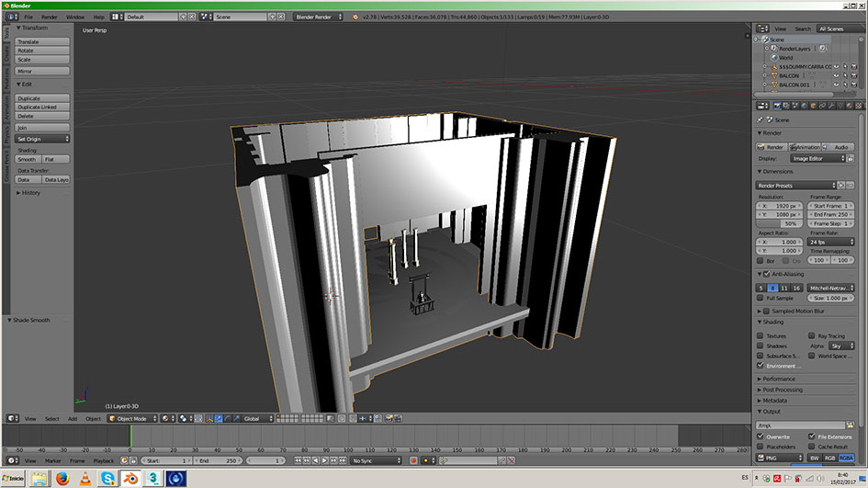Open Blender from the Windows taskbar
Screen dimensions: 868x488
130,478
